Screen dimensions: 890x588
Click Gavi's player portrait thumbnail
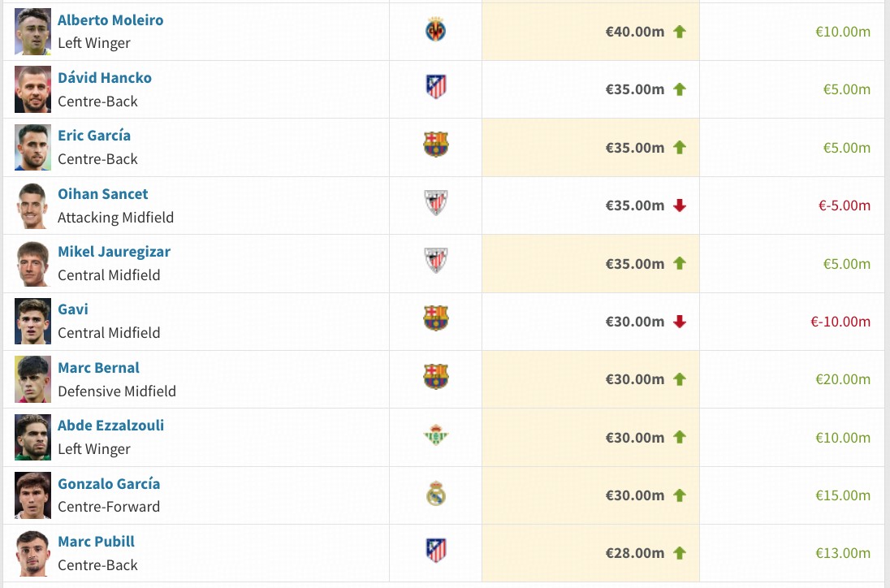(32, 322)
